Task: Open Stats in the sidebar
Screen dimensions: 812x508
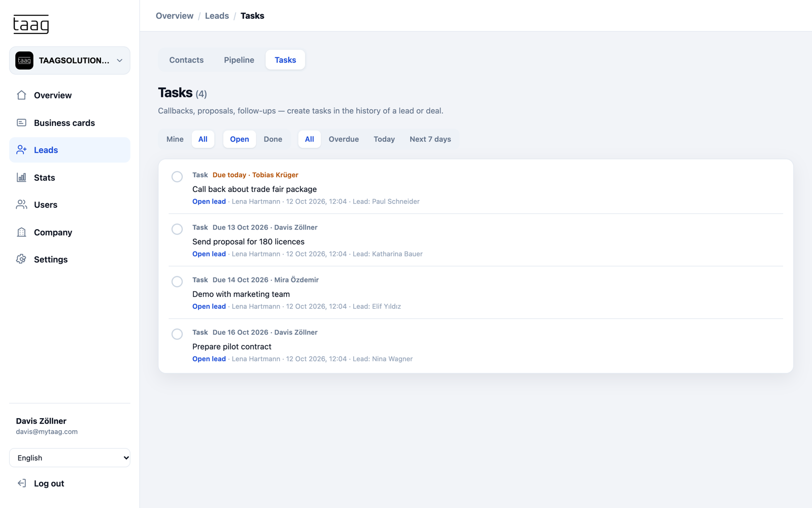Action: tap(70, 177)
